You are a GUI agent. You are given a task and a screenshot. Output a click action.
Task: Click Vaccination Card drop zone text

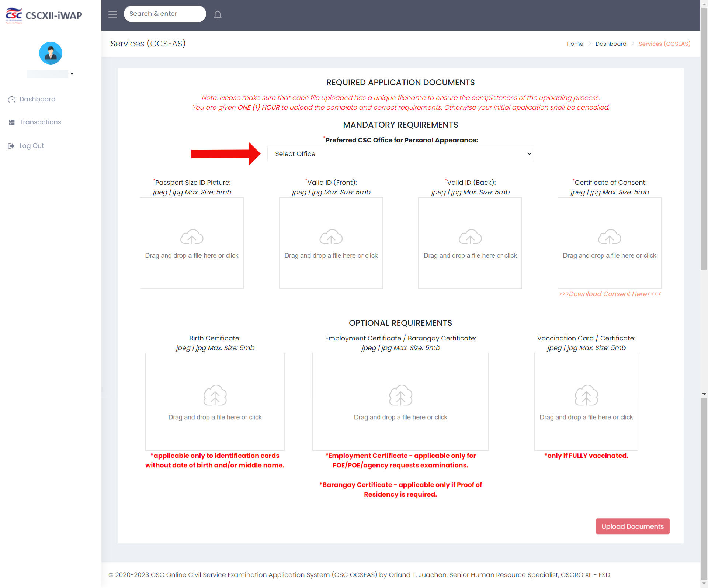pos(586,417)
